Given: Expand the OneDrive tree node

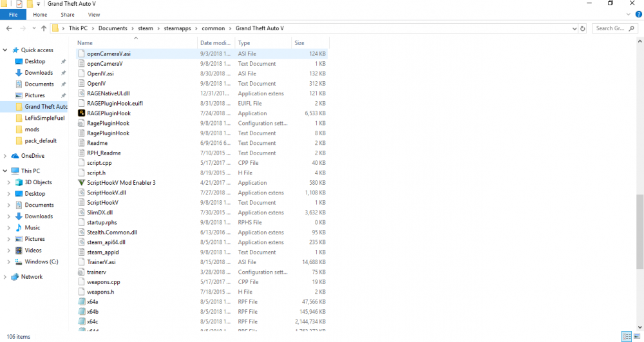Looking at the screenshot, I should pyautogui.click(x=5, y=156).
